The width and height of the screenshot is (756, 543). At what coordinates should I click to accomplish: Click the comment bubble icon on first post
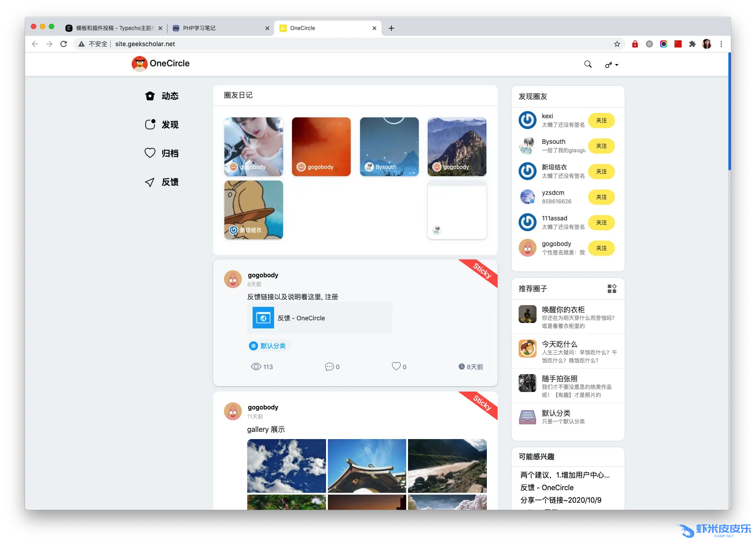point(329,366)
